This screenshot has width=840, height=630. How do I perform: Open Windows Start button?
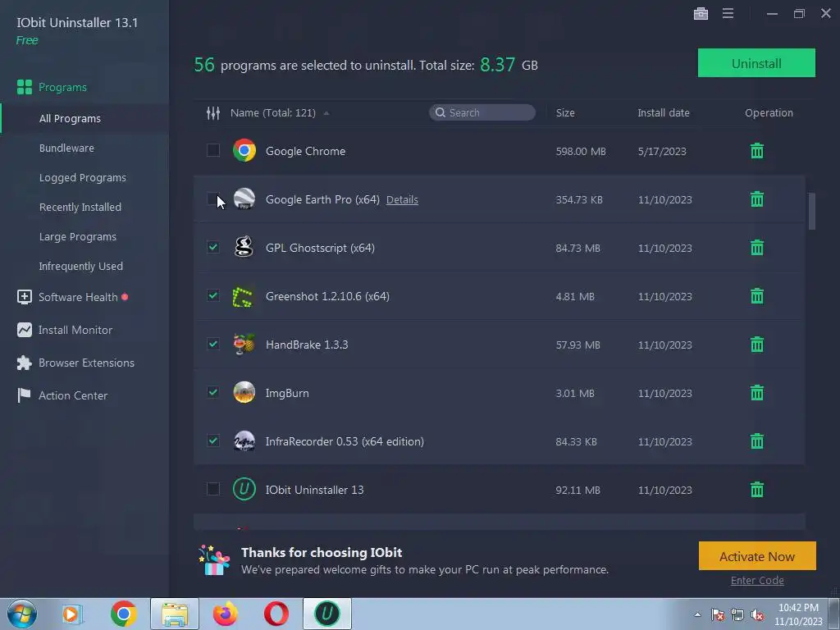(22, 614)
